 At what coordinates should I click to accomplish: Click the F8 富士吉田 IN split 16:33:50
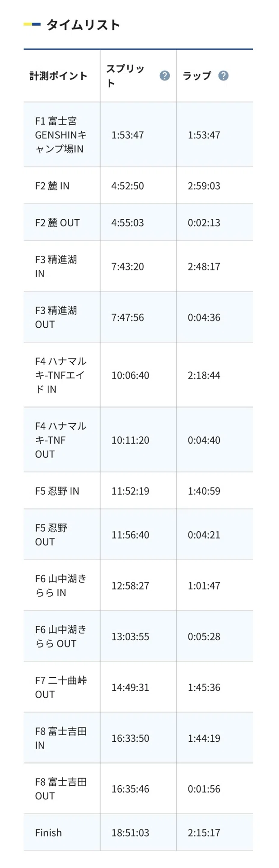[130, 738]
